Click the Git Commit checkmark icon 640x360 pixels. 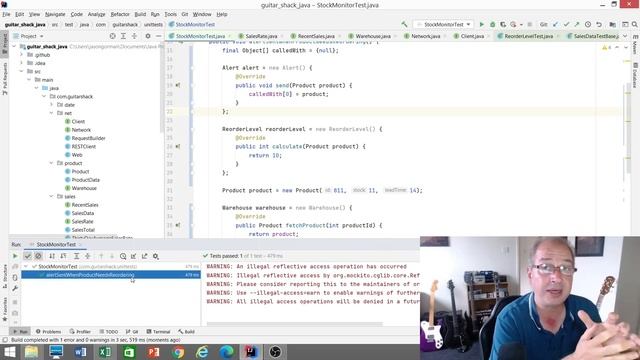566,24
